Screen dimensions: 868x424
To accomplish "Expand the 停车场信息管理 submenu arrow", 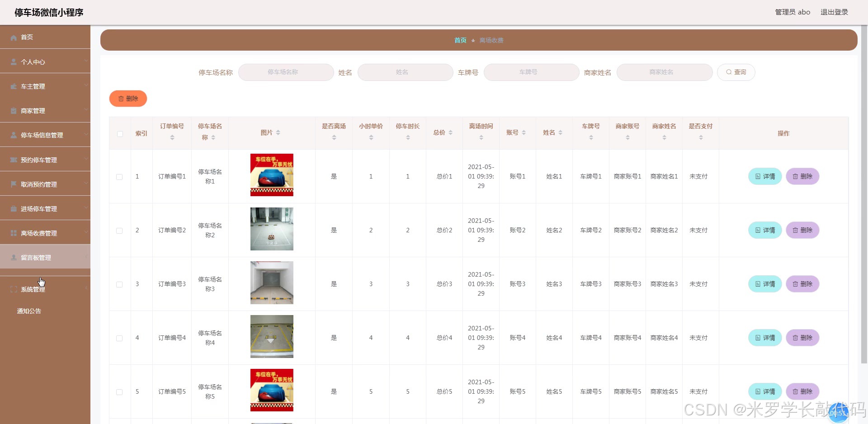I will pos(85,135).
